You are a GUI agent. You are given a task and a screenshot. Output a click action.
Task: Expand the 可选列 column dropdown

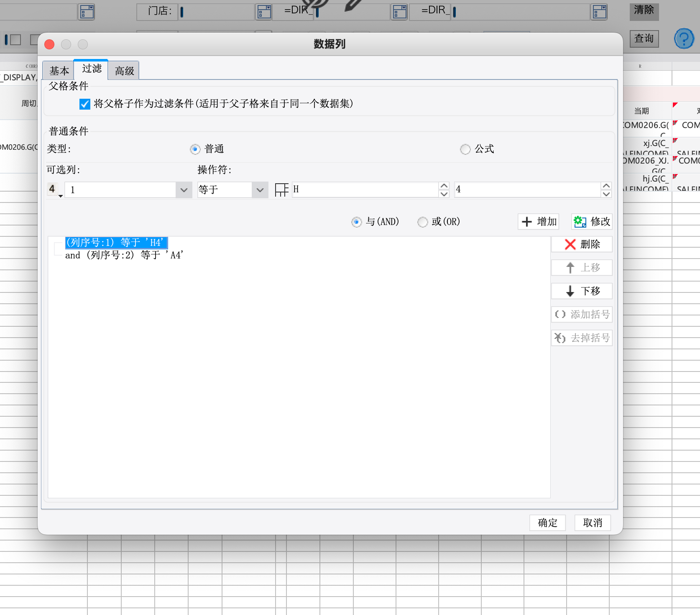(184, 190)
